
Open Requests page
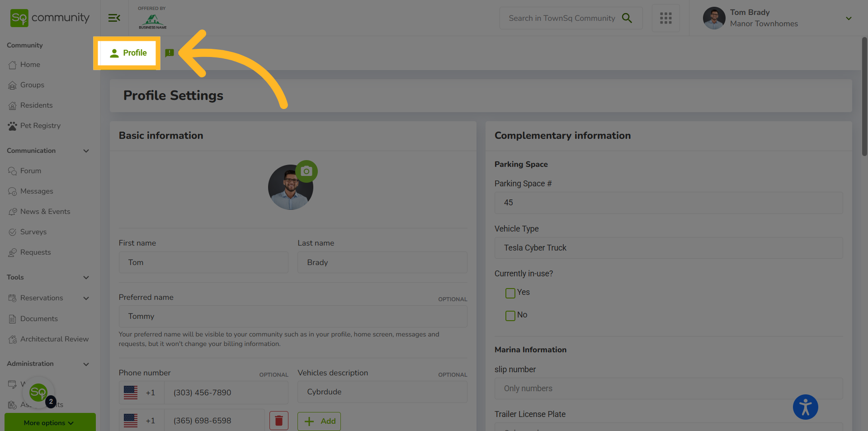tap(35, 252)
